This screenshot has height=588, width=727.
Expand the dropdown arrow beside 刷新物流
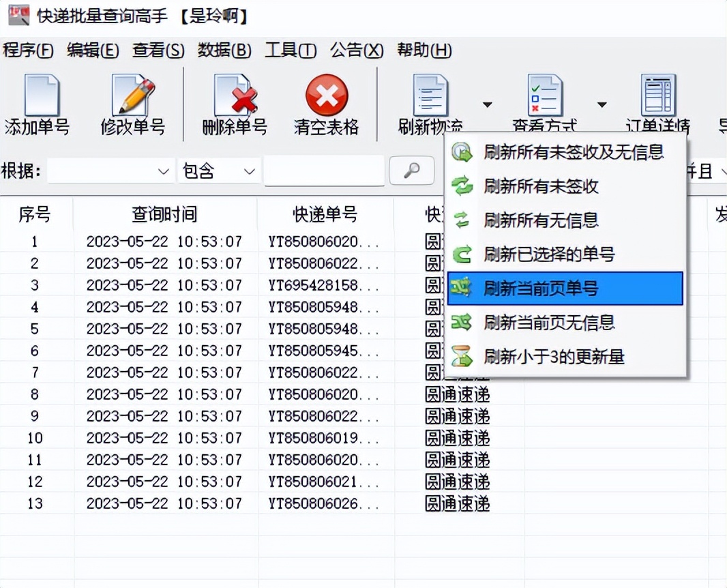click(x=488, y=104)
